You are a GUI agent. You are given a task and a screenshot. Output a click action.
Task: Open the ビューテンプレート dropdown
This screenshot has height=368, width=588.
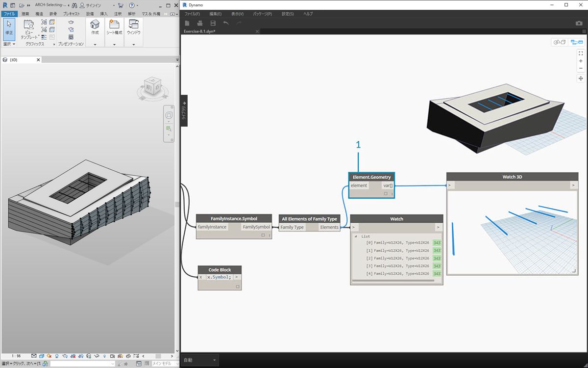28,29
